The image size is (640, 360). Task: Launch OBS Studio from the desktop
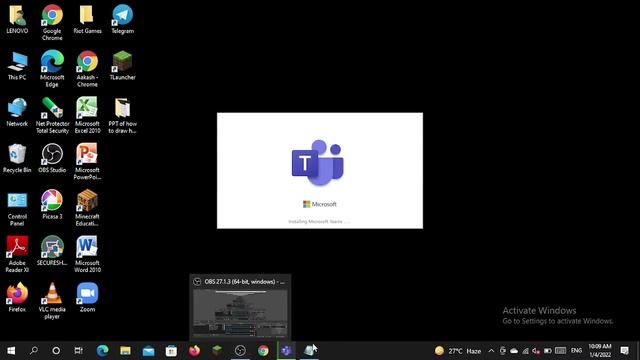pyautogui.click(x=52, y=158)
